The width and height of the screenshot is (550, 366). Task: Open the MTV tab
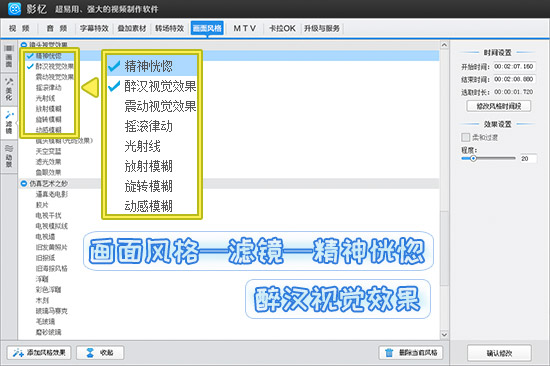(245, 28)
